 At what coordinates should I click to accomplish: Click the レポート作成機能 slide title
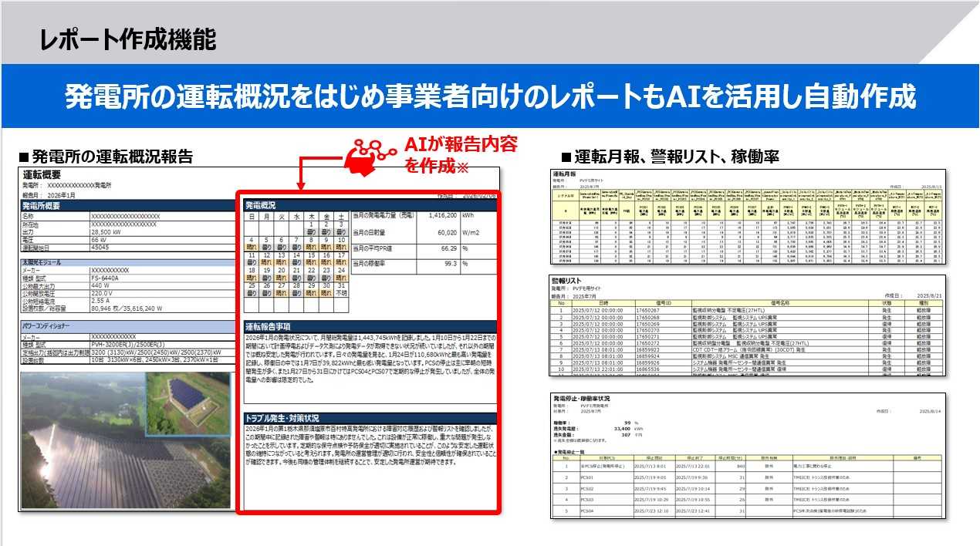128,39
